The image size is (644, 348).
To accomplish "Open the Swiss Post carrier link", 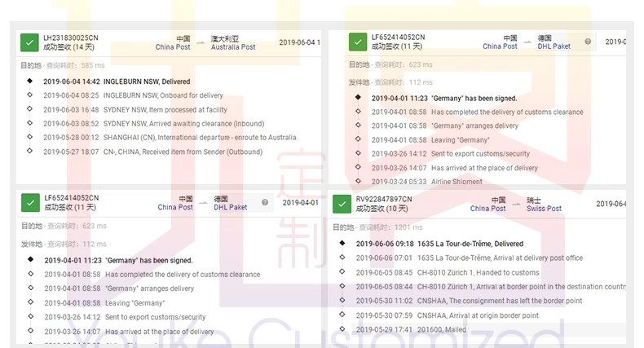I will coord(544,209).
